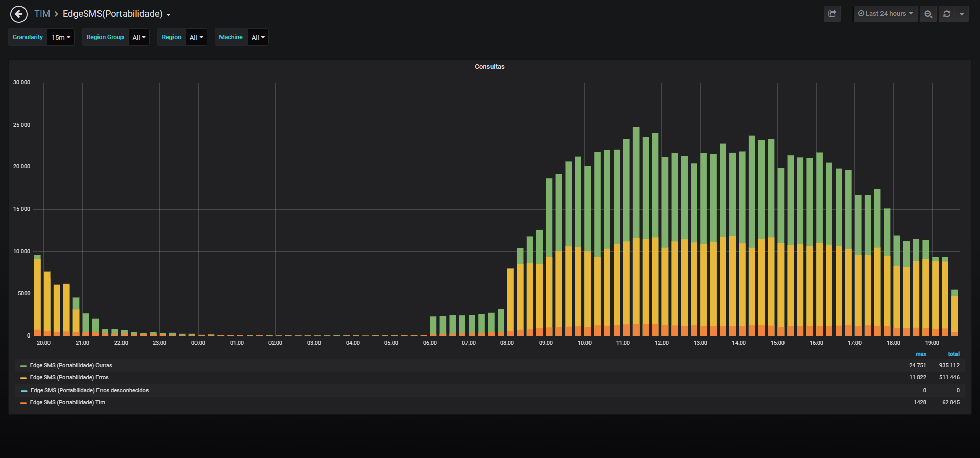Click the blue Erros desconhecidos color swatch

pos(23,391)
